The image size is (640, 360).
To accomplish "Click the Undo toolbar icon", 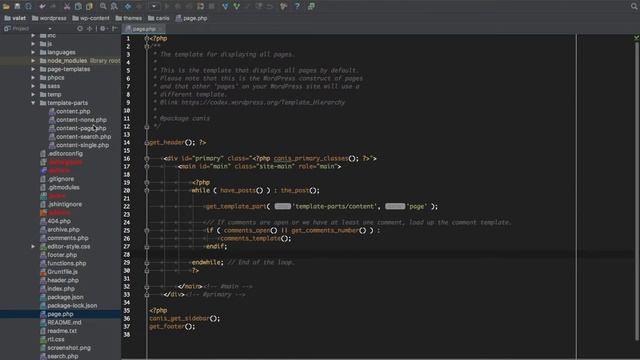I will click(42, 6).
